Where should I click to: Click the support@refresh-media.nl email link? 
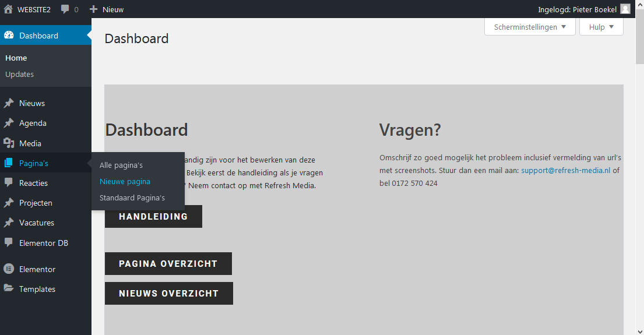565,171
